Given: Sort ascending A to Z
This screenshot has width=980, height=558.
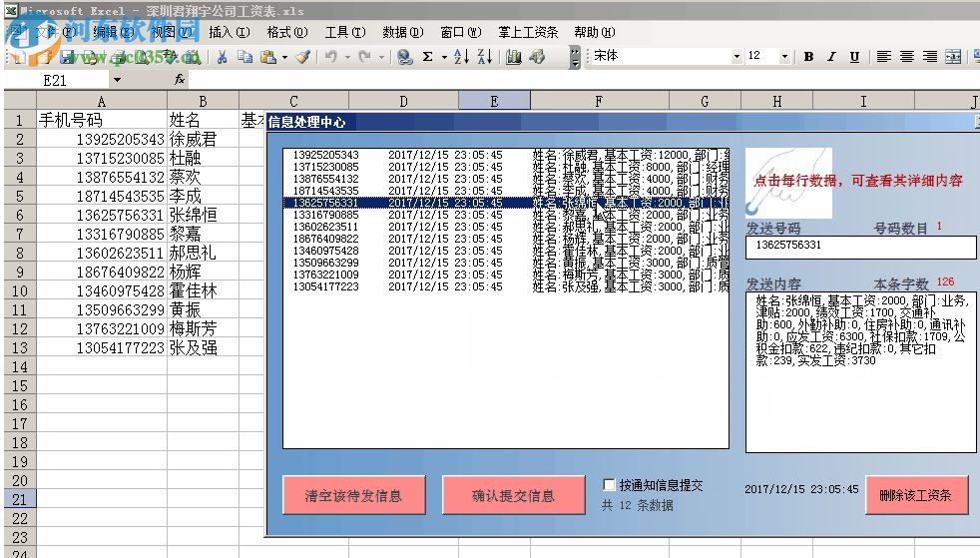Looking at the screenshot, I should [x=461, y=57].
